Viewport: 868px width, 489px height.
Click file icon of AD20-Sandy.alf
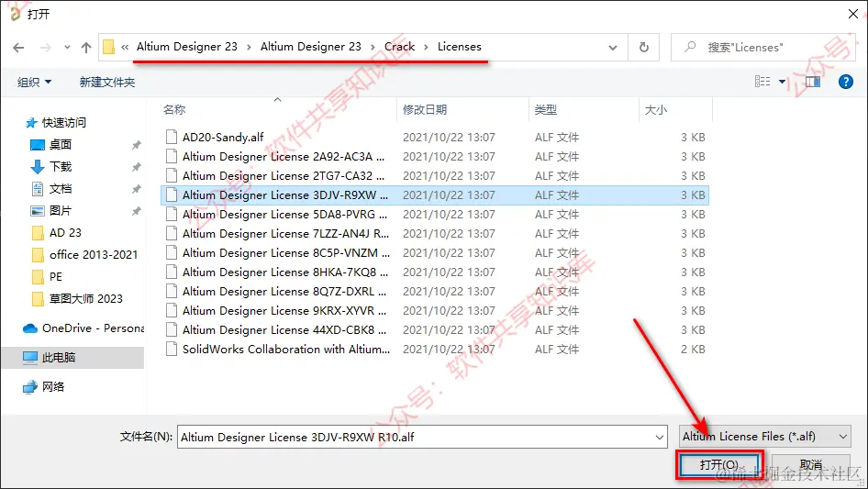pyautogui.click(x=172, y=137)
